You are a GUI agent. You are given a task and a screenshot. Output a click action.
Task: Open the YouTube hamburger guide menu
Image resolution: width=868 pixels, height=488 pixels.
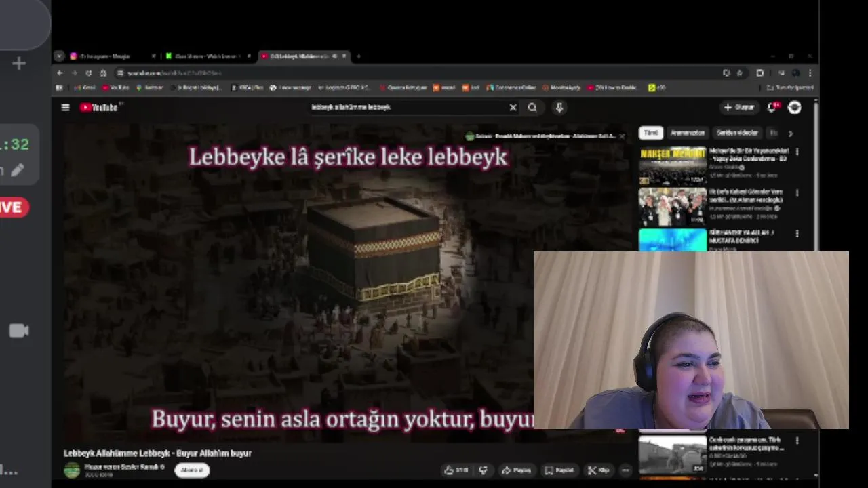tap(65, 107)
